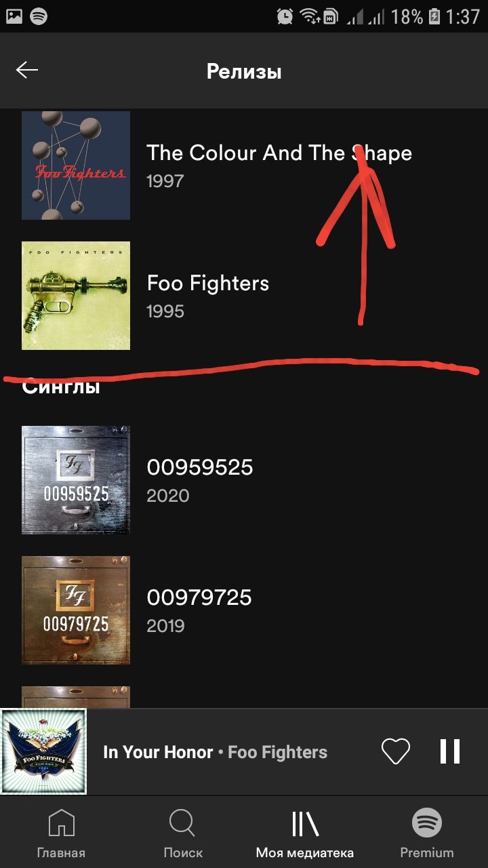Tap the 00979725 bronze cabinet artwork
This screenshot has width=488, height=868.
76,610
